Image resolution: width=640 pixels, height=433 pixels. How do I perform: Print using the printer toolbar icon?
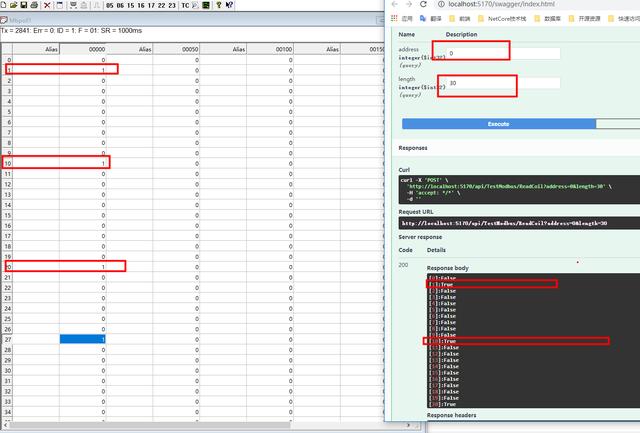coord(34,5)
